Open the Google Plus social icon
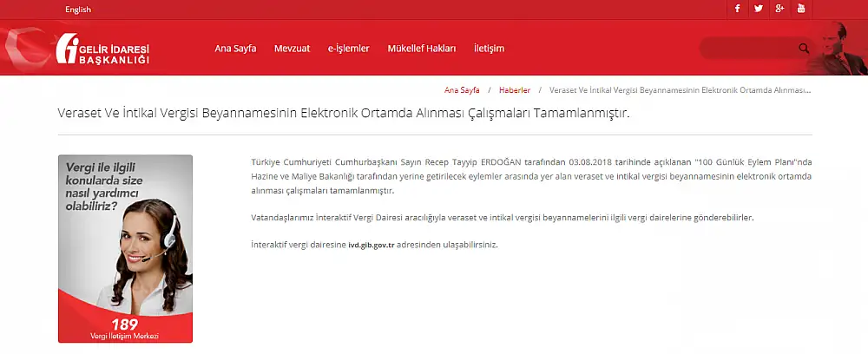Image resolution: width=868 pixels, height=354 pixels. 779,9
